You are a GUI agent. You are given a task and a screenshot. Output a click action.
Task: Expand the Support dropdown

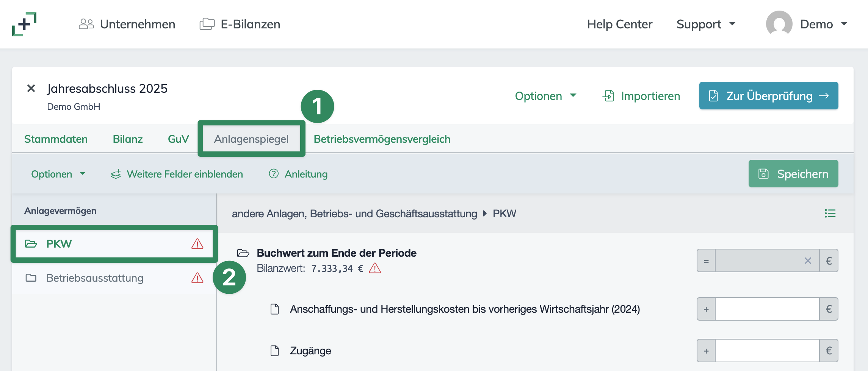point(706,24)
